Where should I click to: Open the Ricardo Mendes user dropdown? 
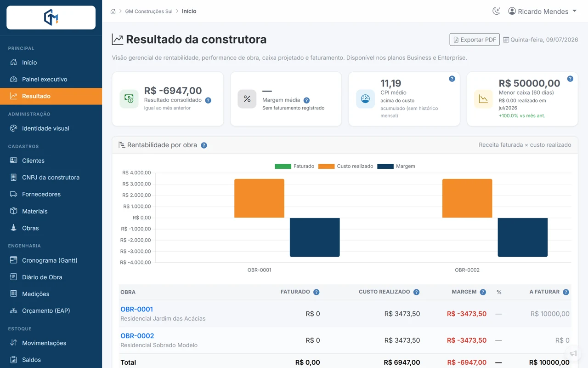tap(543, 11)
